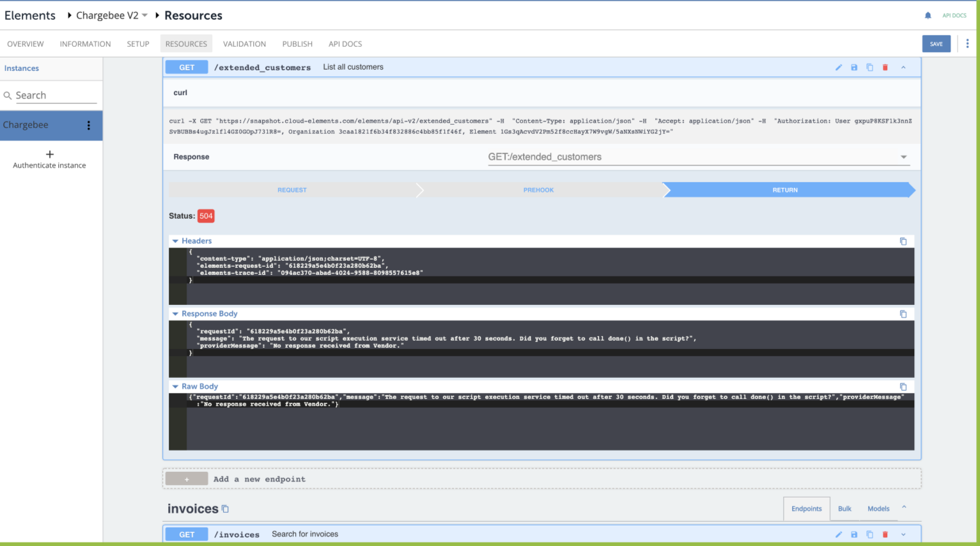The width and height of the screenshot is (980, 546).
Task: Open the SETUP tab
Action: pyautogui.click(x=138, y=44)
